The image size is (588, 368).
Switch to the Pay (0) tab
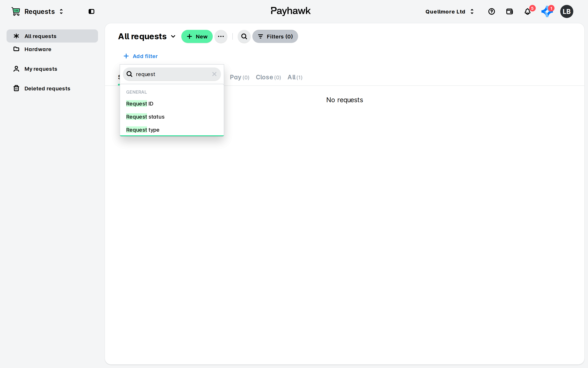point(239,77)
